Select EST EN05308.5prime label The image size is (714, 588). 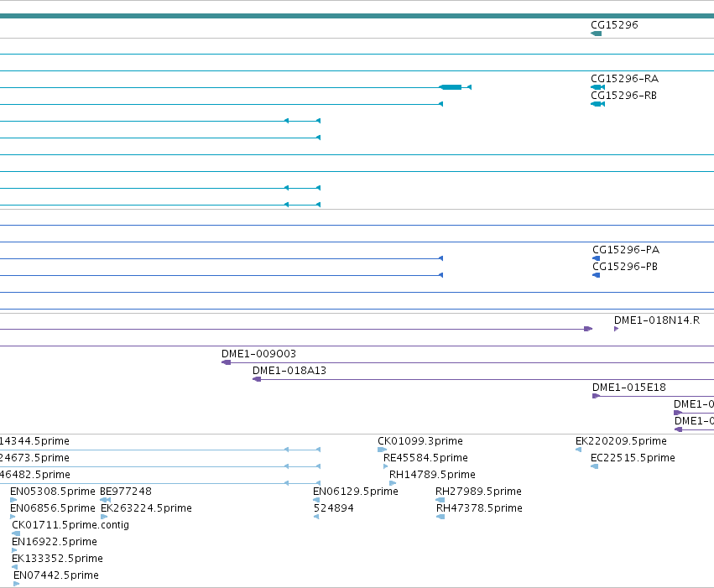(x=53, y=492)
